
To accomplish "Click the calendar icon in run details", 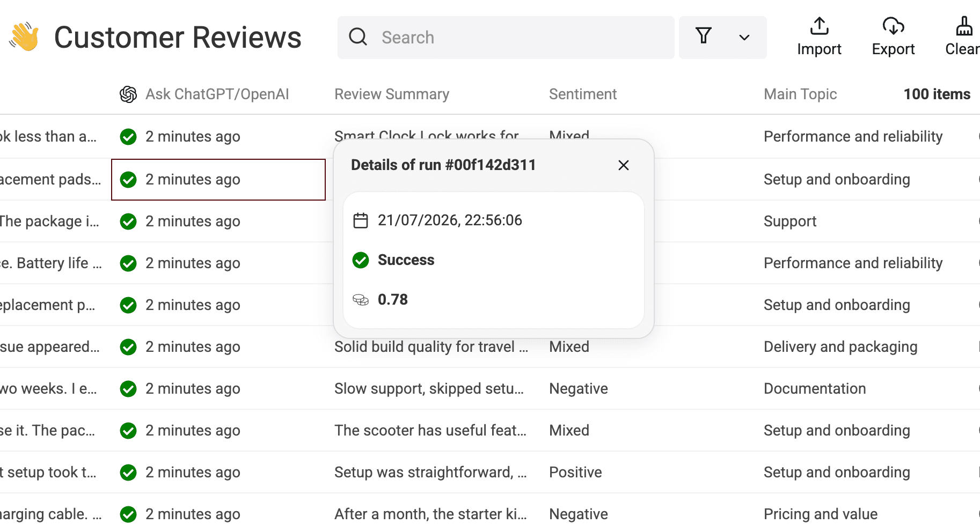I will [361, 220].
